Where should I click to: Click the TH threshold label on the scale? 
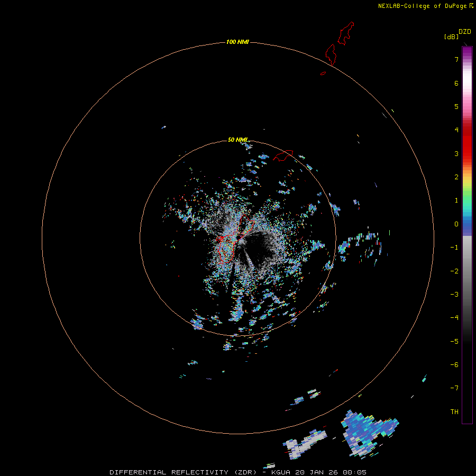tap(454, 412)
